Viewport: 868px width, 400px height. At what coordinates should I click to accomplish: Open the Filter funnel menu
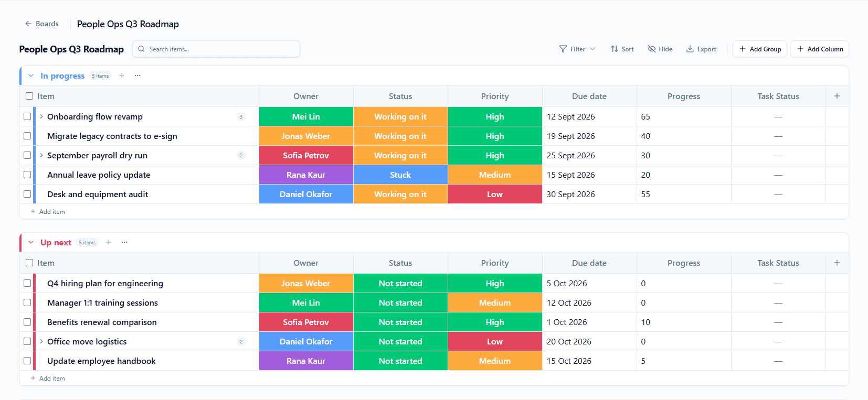(x=577, y=49)
